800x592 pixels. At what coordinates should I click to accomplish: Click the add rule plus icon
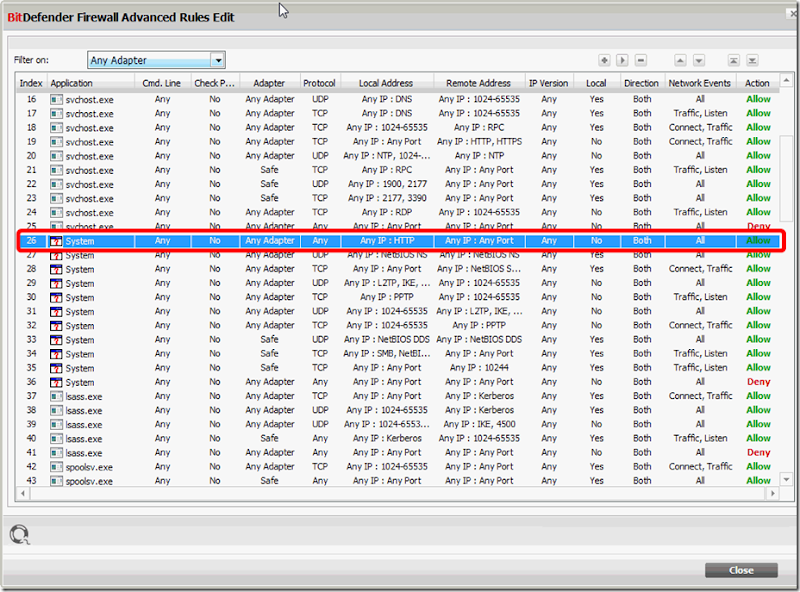click(604, 60)
